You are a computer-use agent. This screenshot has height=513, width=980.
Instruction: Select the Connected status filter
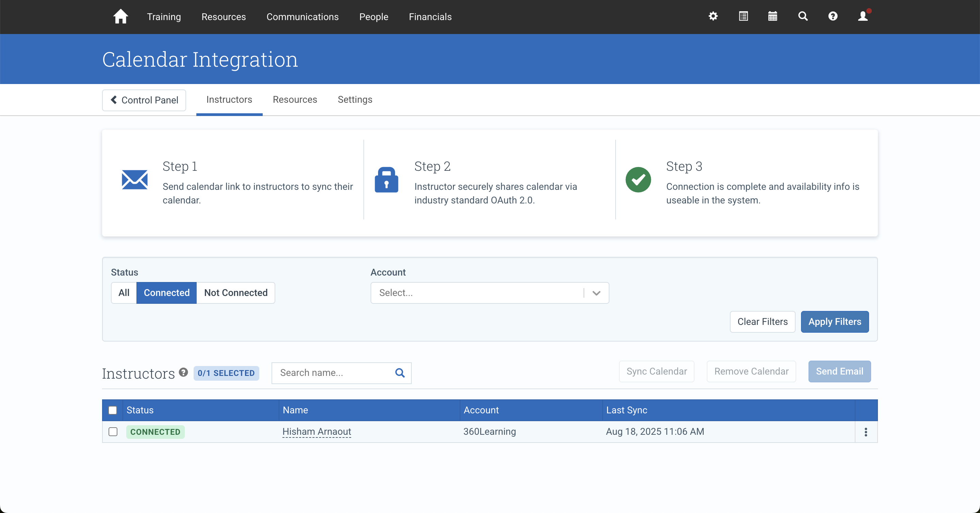coord(167,293)
